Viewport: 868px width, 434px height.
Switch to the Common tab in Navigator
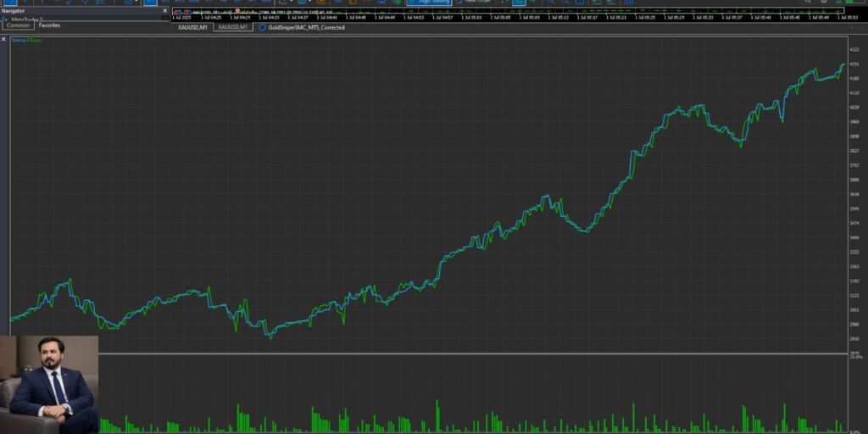point(18,25)
